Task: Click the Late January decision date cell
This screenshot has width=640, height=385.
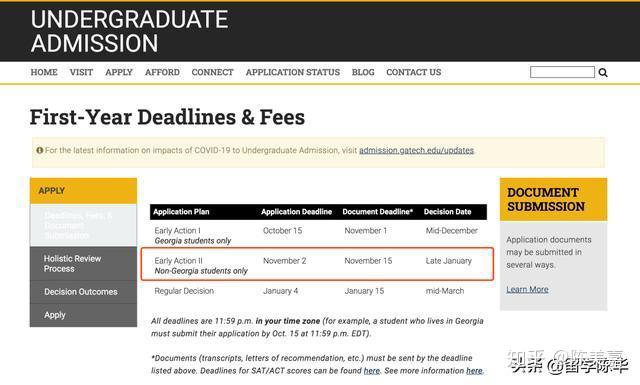Action: [x=449, y=261]
